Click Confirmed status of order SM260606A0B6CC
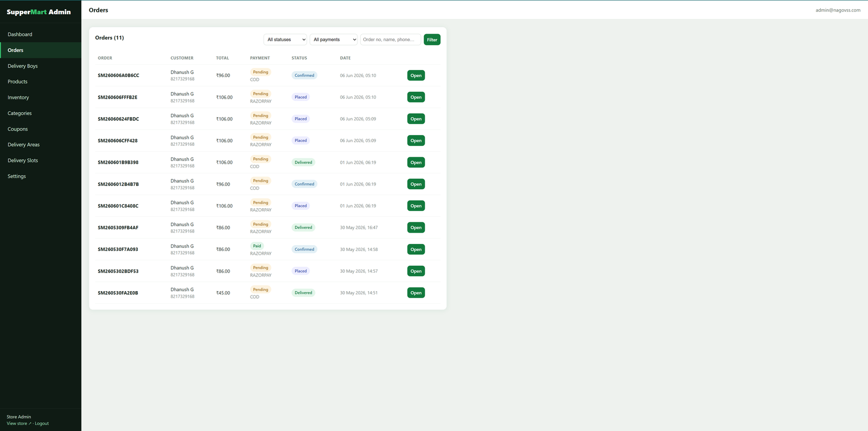The image size is (868, 431). coord(304,75)
